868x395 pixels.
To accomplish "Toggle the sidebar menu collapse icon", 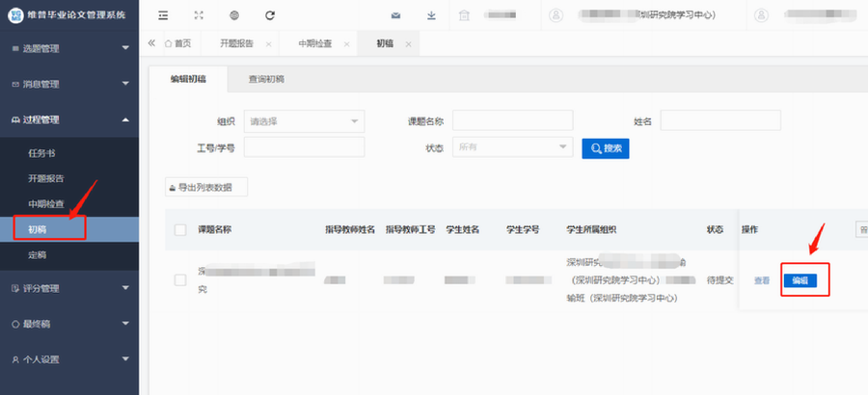I will point(163,15).
